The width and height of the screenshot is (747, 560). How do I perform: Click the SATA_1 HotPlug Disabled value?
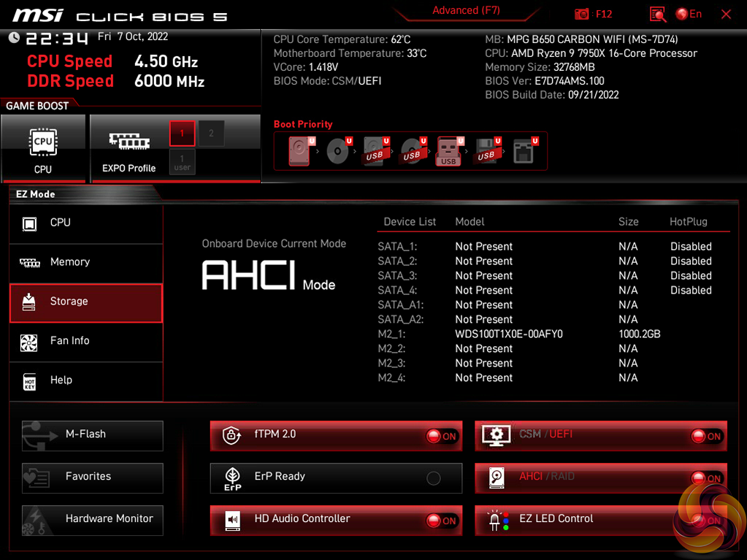[691, 247]
